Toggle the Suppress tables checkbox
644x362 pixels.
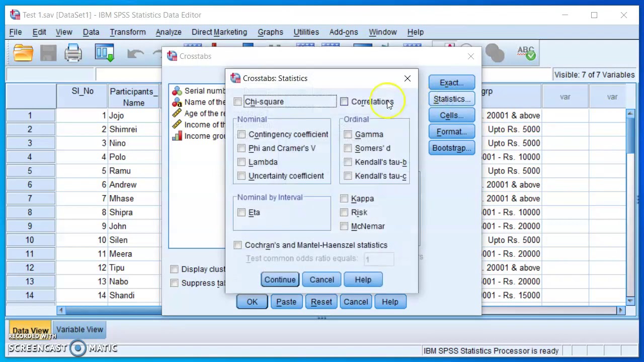[174, 283]
